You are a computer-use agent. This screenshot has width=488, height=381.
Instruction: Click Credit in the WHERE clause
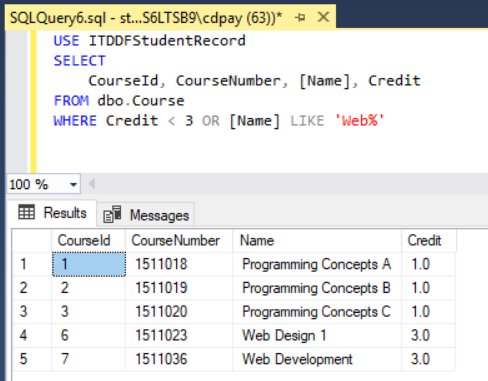tap(132, 121)
